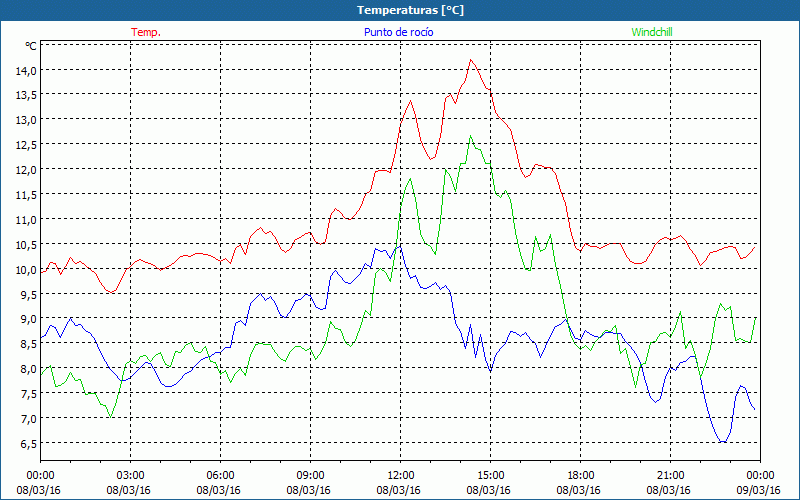
Task: Click the 06:00 time axis label
Action: (x=220, y=476)
